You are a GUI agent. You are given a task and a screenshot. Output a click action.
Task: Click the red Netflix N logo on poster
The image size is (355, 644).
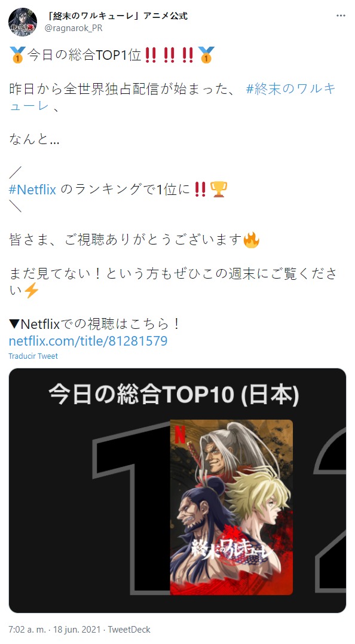point(180,434)
